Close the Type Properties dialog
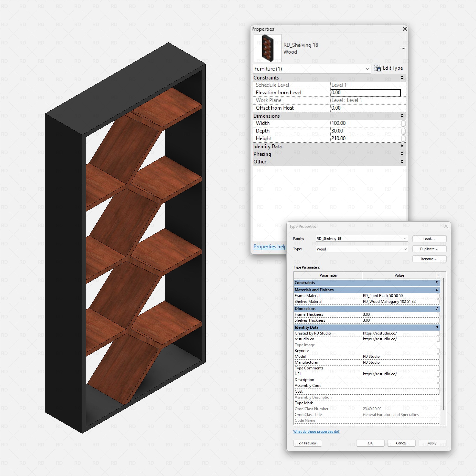The image size is (476, 476). tap(446, 226)
